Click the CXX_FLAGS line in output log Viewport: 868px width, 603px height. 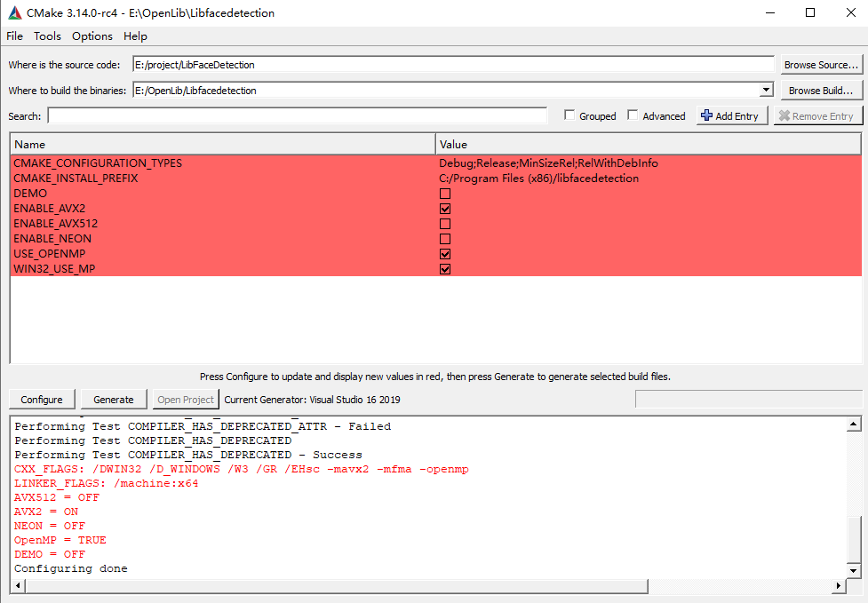(x=242, y=469)
